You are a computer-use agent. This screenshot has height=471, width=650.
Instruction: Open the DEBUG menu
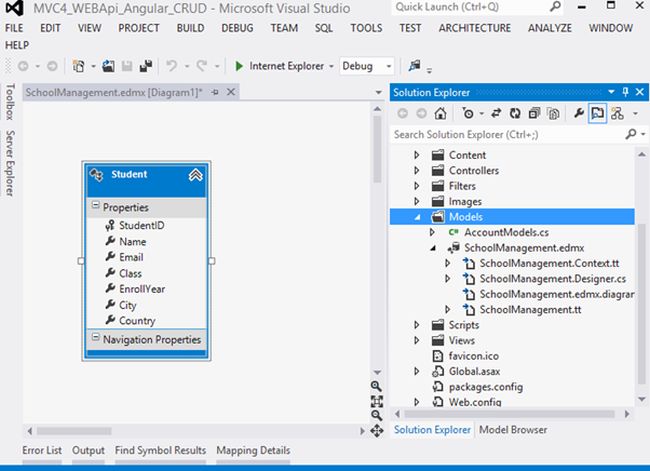[x=237, y=28]
